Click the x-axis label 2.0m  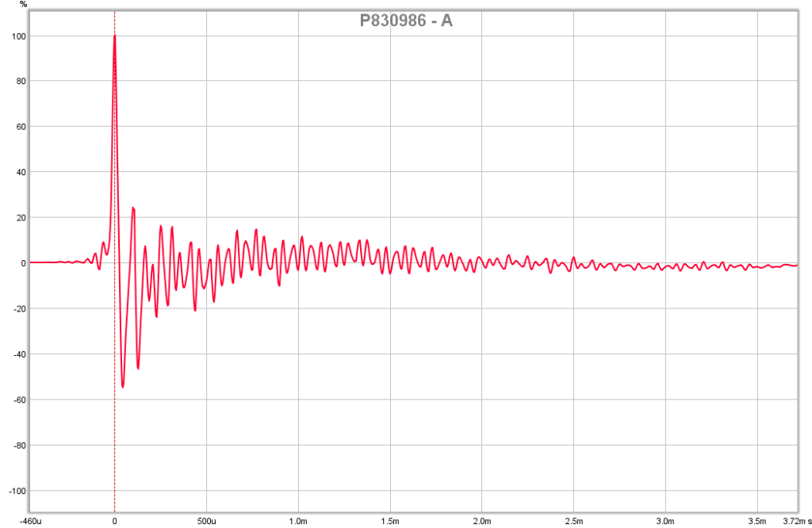click(x=481, y=522)
